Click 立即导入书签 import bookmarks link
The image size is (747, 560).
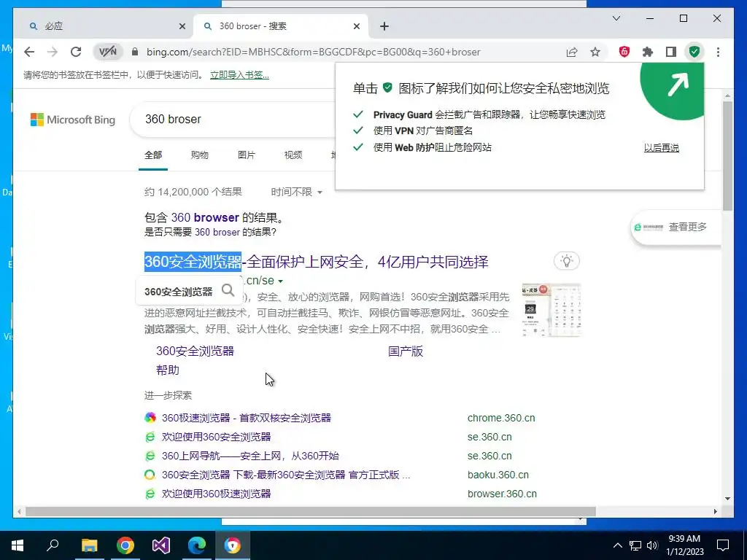point(239,75)
